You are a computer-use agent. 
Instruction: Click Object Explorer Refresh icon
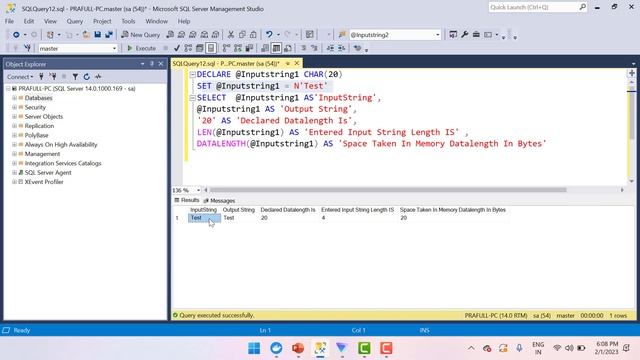[87, 77]
